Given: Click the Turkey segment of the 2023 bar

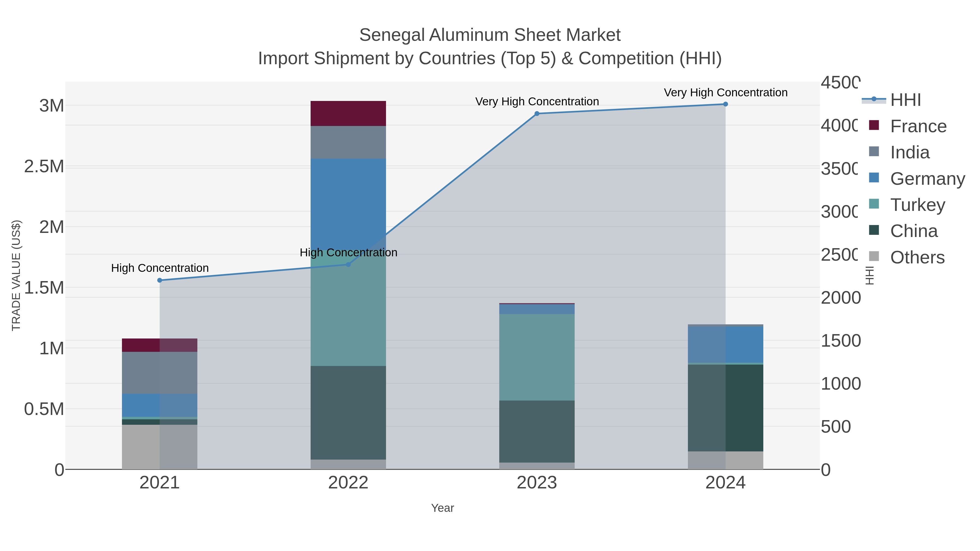Looking at the screenshot, I should click(x=537, y=357).
